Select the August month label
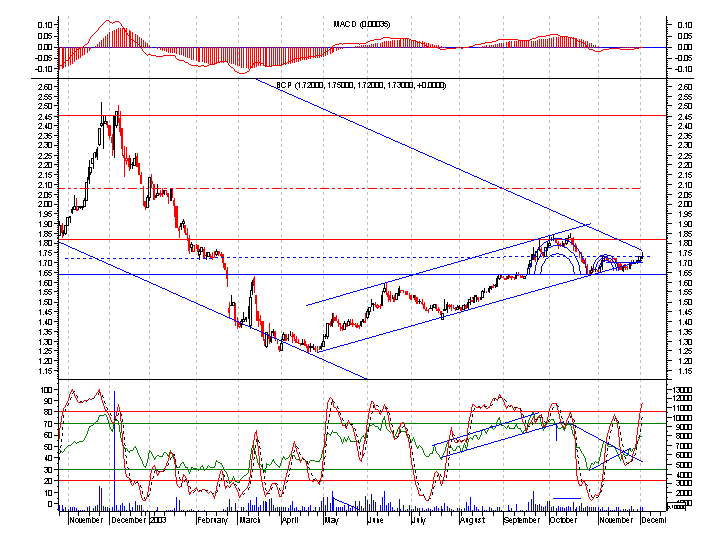720x540 pixels. pyautogui.click(x=472, y=520)
